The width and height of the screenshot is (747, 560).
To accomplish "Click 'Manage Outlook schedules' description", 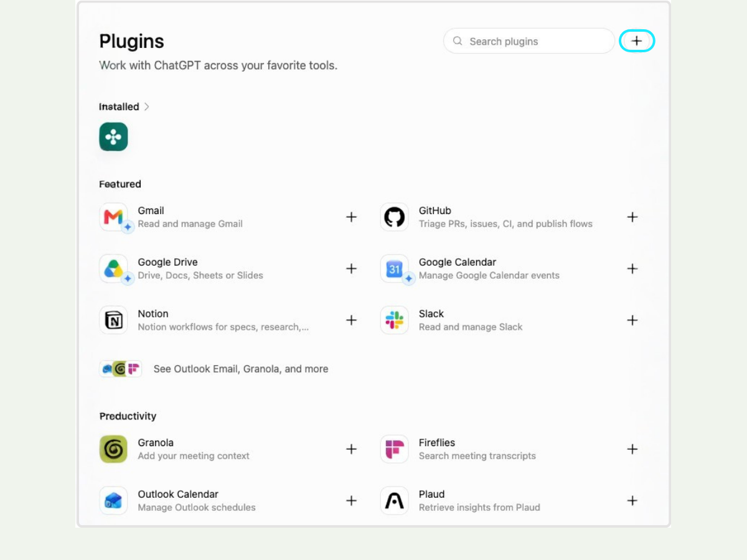I will 197,508.
